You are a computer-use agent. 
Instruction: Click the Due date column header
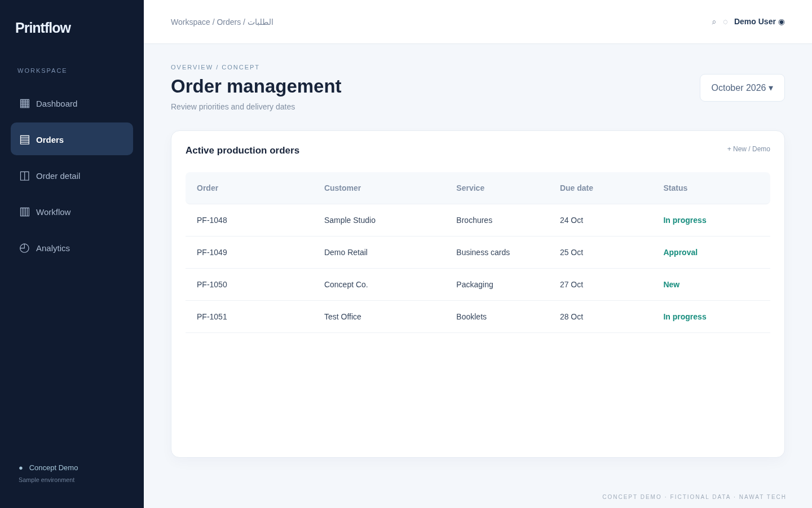tap(576, 188)
